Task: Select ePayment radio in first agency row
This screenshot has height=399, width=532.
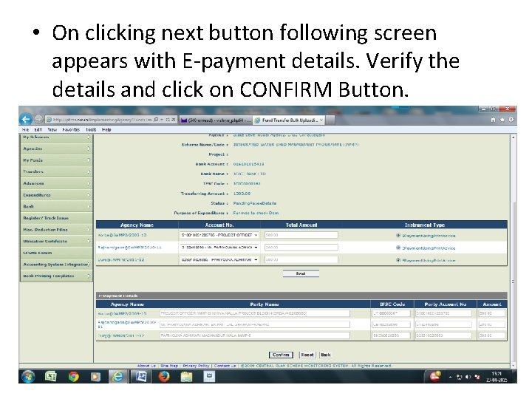Action: click(398, 235)
